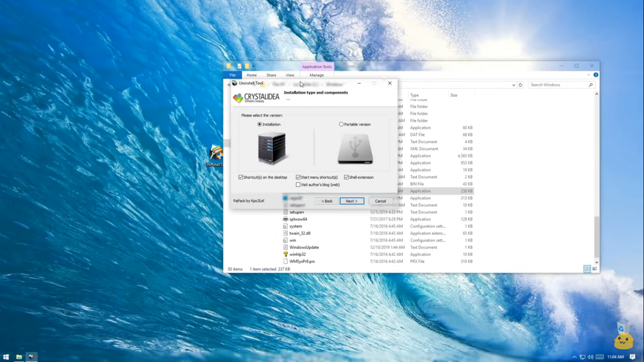Enable the Visit author's blog checkbox
644x362 pixels.
298,184
